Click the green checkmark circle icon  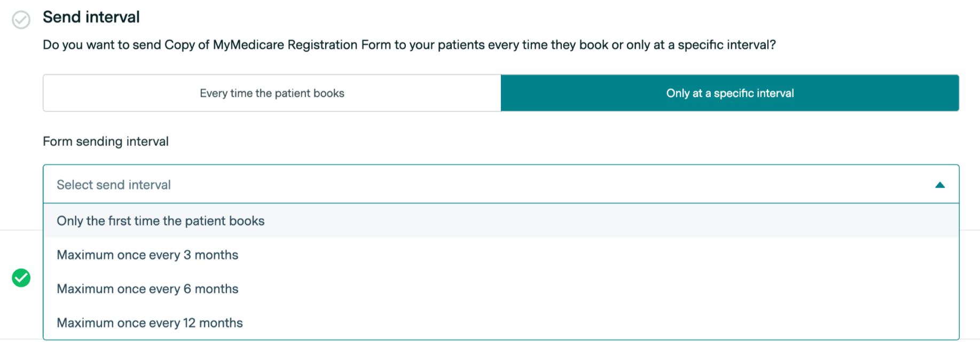click(21, 278)
